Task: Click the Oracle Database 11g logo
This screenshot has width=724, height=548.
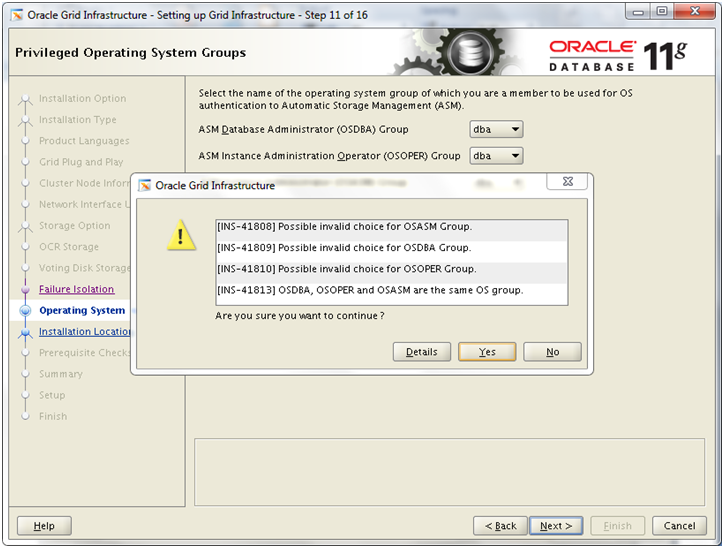Action: [618, 55]
